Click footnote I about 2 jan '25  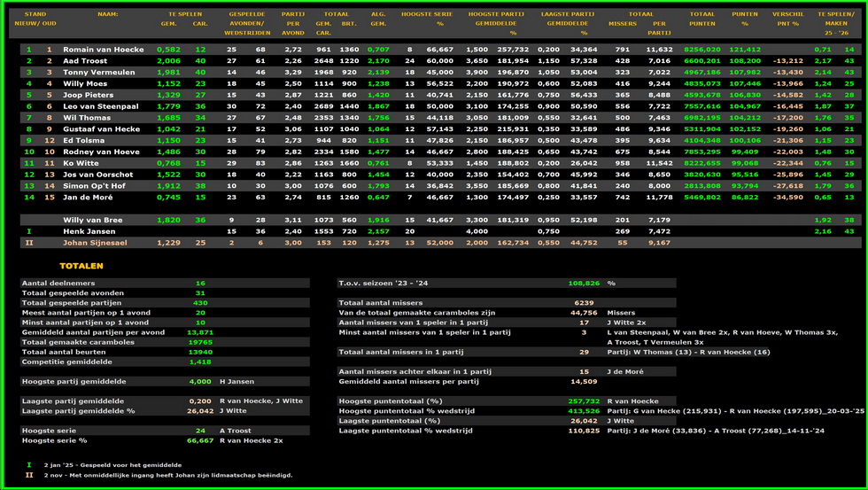coord(112,465)
